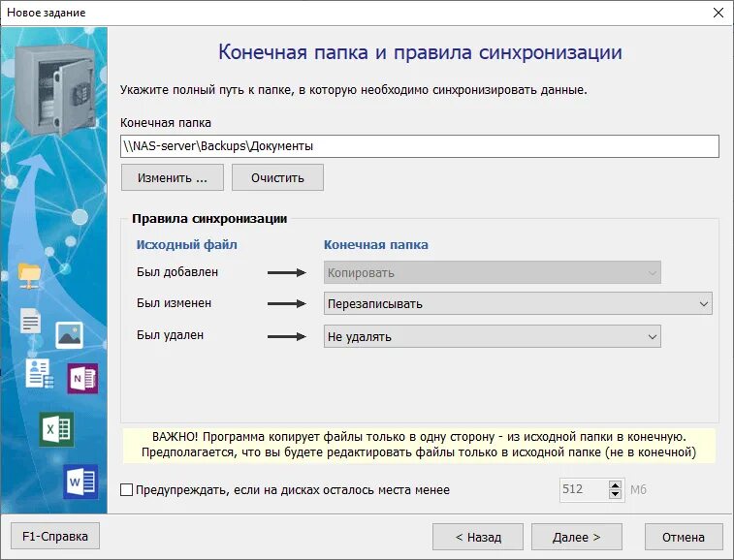
Task: Close the Новое задание window
Action: pos(718,13)
